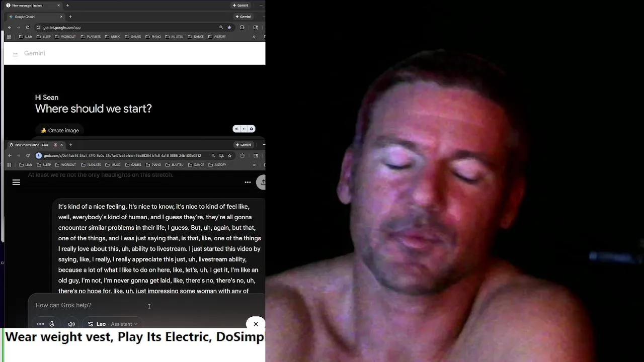Close Grok voice mode with X button
Image resolution: width=644 pixels, height=362 pixels.
(256, 324)
